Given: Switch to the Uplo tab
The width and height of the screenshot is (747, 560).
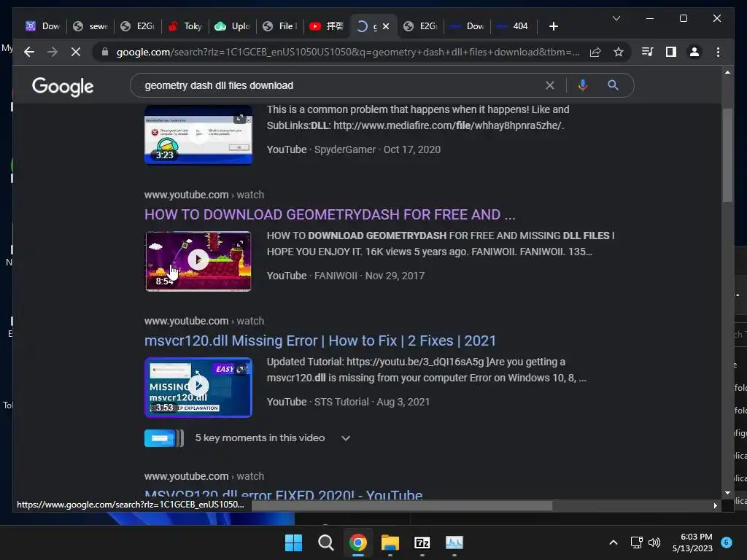Looking at the screenshot, I should [x=233, y=26].
